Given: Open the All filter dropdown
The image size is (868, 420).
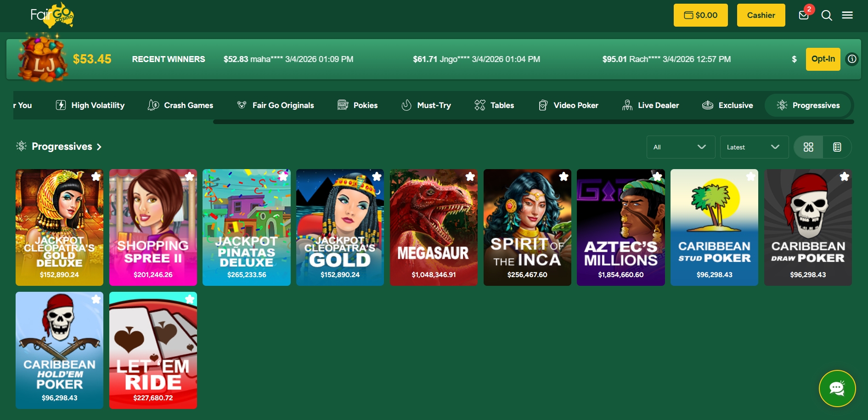Looking at the screenshot, I should [681, 147].
